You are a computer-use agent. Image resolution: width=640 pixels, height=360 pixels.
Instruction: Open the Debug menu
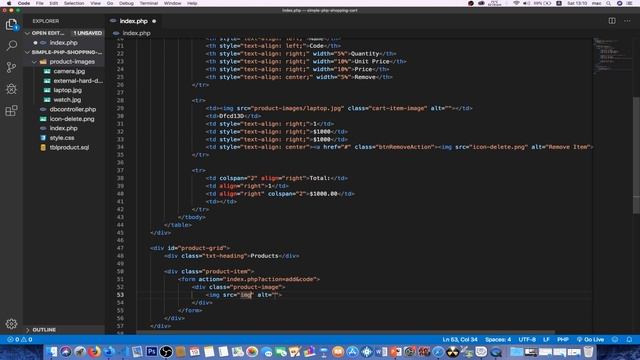point(126,3)
